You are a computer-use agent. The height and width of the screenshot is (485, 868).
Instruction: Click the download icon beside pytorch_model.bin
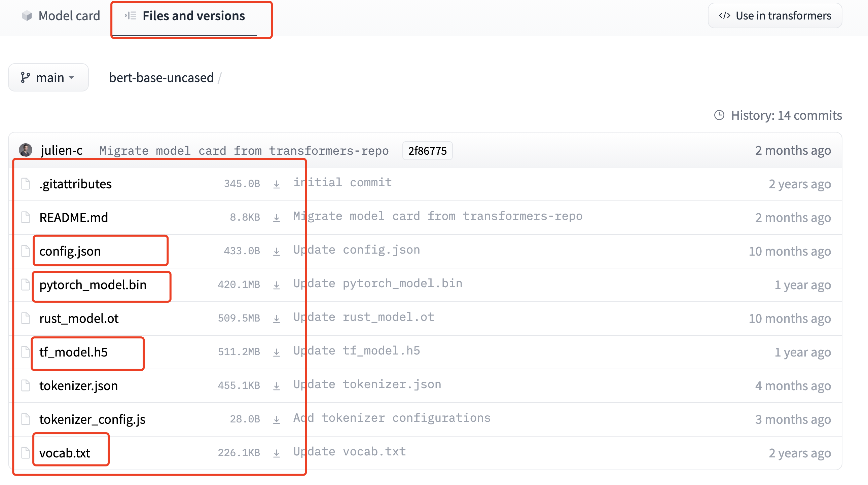tap(276, 285)
